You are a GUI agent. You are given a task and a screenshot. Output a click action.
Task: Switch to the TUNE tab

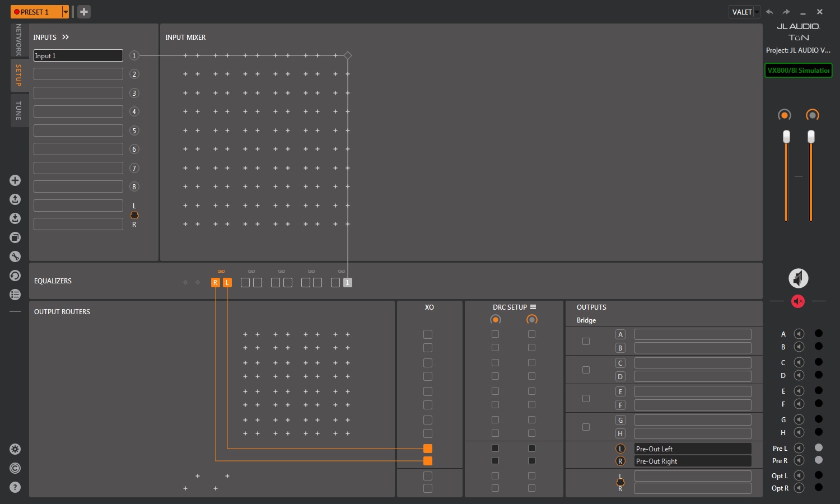pyautogui.click(x=18, y=111)
